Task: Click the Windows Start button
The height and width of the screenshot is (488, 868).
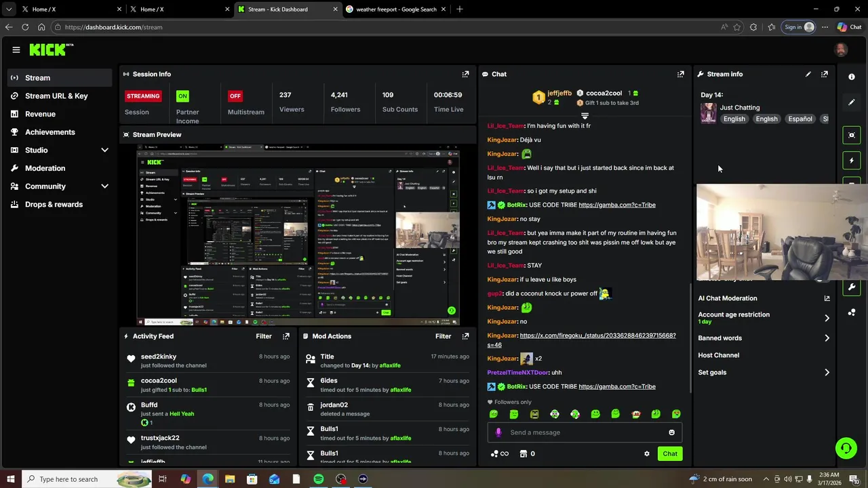Action: point(11,479)
